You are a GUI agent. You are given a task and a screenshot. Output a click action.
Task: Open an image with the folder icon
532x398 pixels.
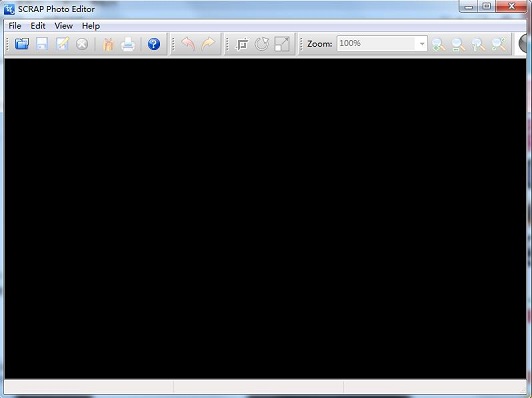[22, 44]
